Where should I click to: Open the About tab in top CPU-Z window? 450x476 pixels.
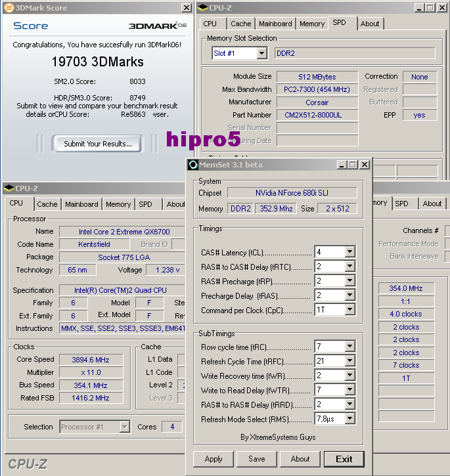coord(370,24)
